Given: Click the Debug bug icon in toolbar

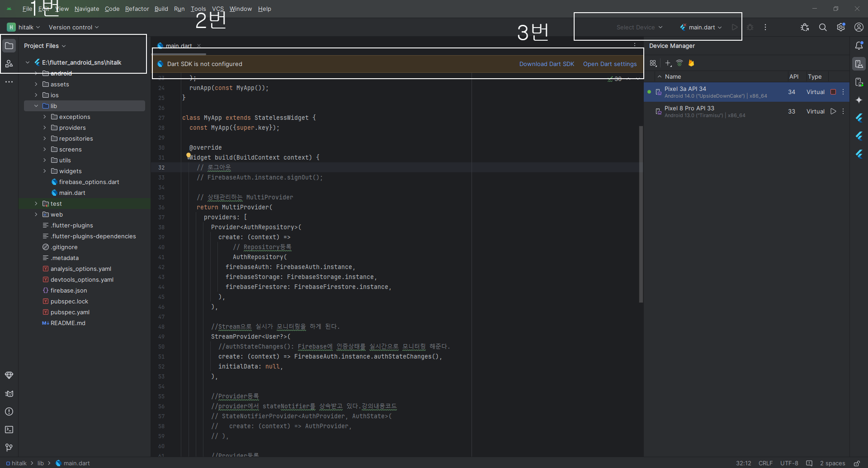Looking at the screenshot, I should 750,27.
